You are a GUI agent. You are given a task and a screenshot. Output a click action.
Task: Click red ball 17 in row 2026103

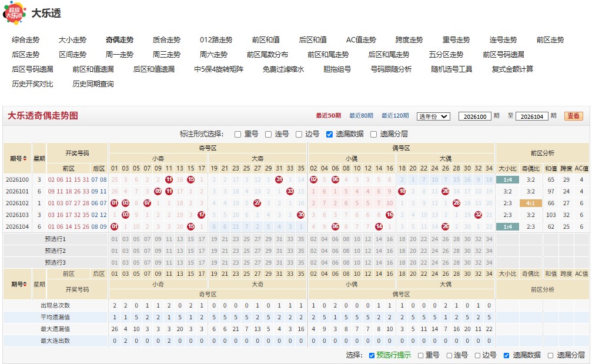pos(202,215)
